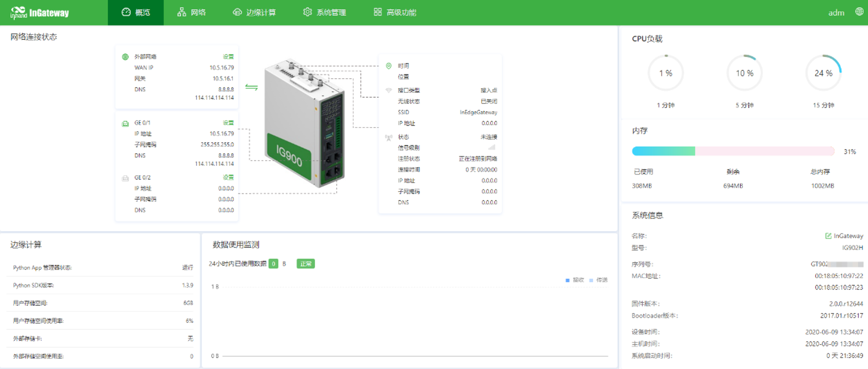Click 设置 link for 外部网络
Screen dimensions: 868x369
(228, 56)
